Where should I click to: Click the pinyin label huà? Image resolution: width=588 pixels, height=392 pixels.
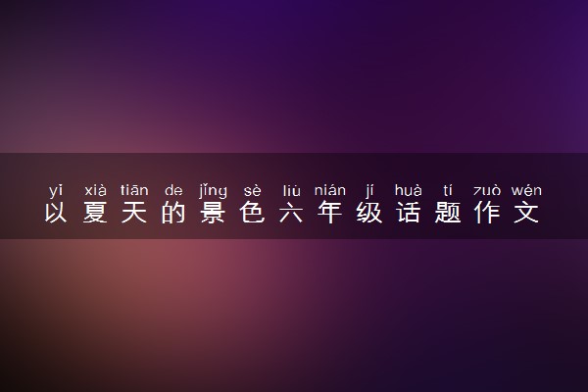tap(409, 190)
